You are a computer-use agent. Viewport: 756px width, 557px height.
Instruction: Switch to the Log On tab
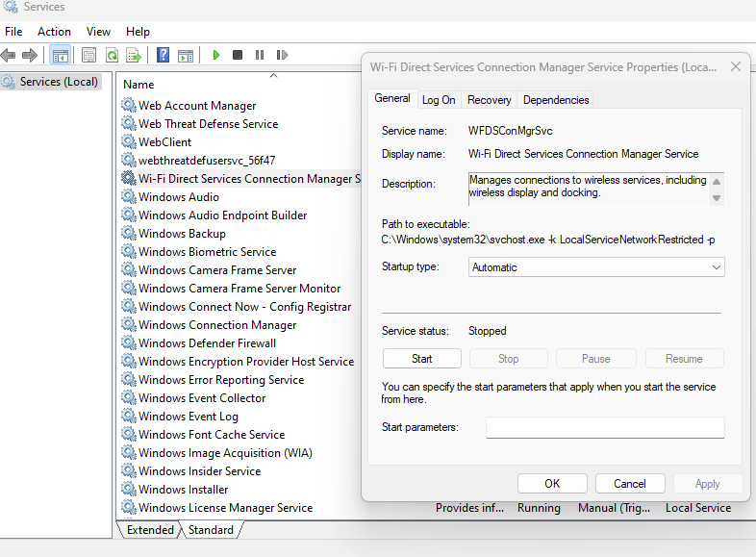pyautogui.click(x=439, y=100)
